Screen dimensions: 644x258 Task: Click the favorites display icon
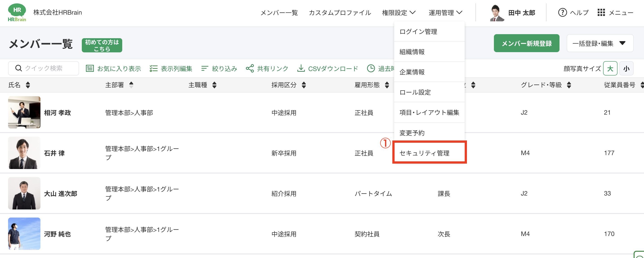(90, 68)
